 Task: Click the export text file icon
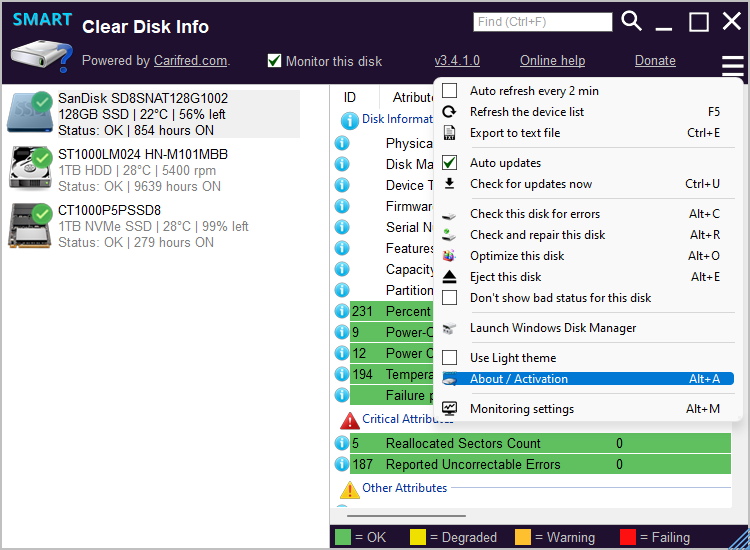[449, 132]
